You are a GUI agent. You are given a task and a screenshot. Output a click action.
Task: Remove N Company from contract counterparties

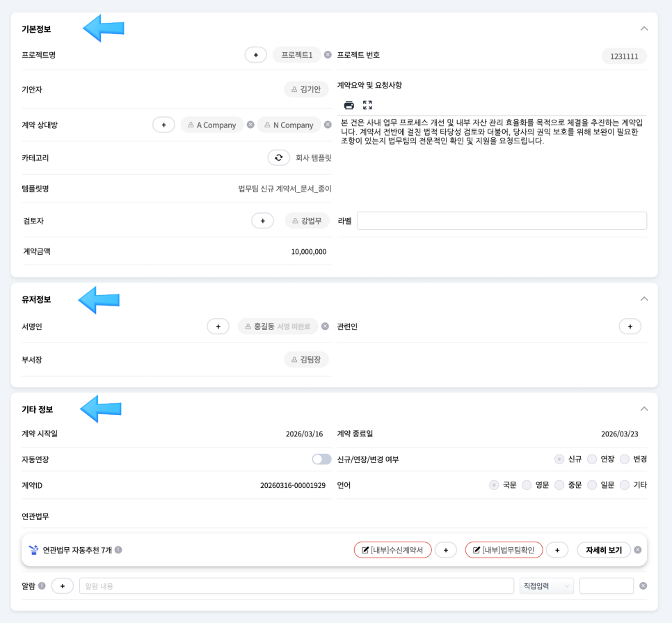328,125
